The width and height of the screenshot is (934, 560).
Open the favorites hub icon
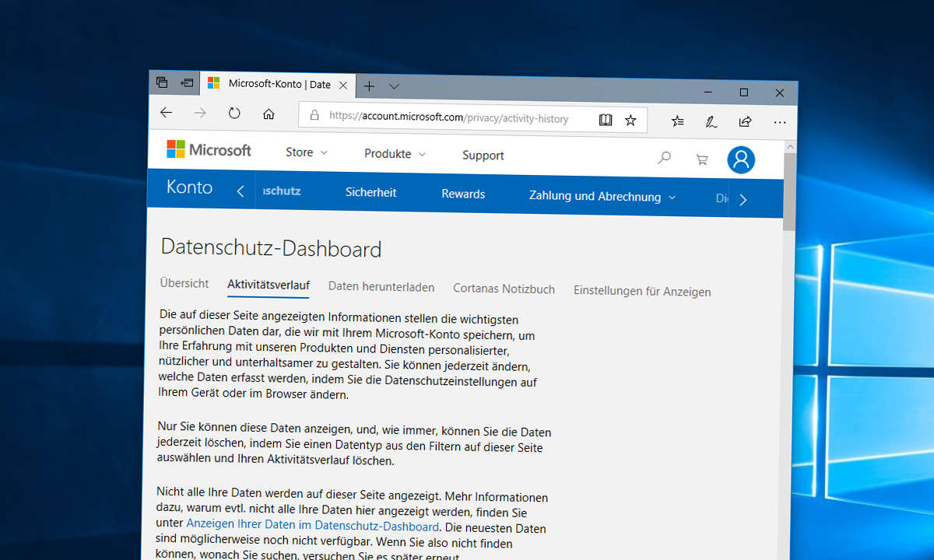(x=678, y=121)
